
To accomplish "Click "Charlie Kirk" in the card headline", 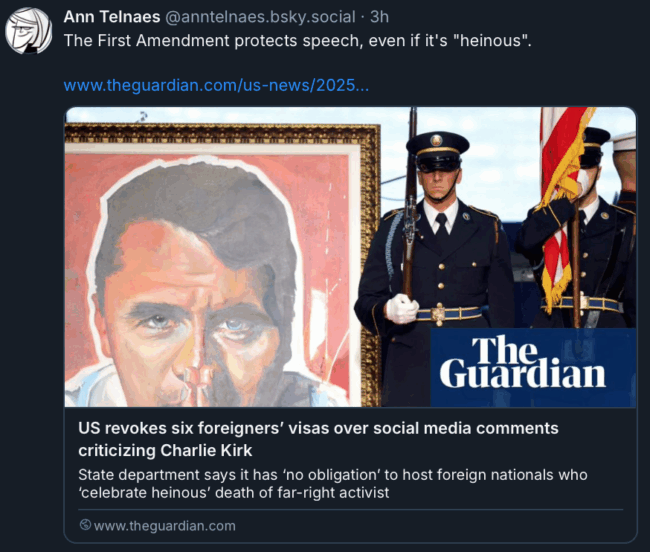I will (206, 450).
